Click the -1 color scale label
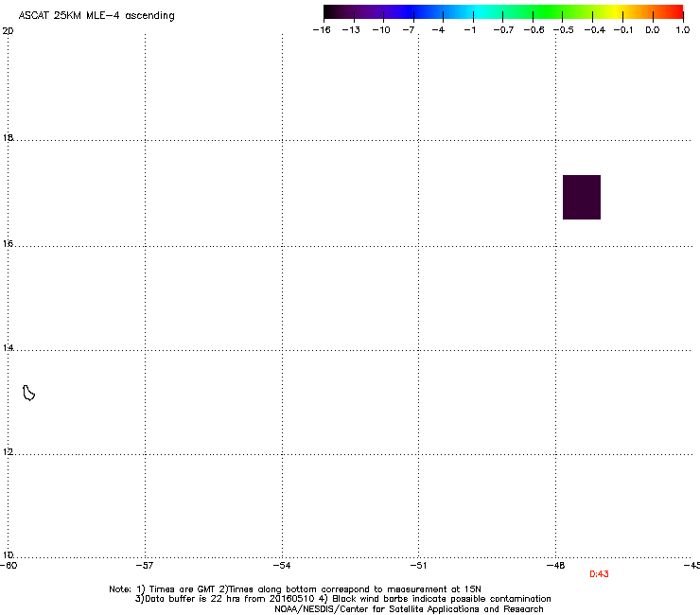 [x=469, y=30]
